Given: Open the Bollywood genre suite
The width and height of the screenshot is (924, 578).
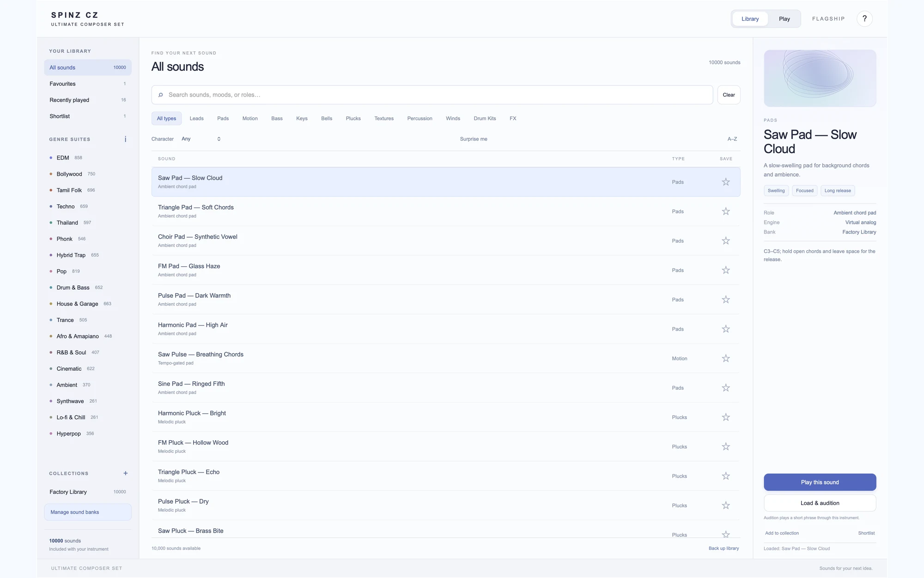Looking at the screenshot, I should coord(69,174).
